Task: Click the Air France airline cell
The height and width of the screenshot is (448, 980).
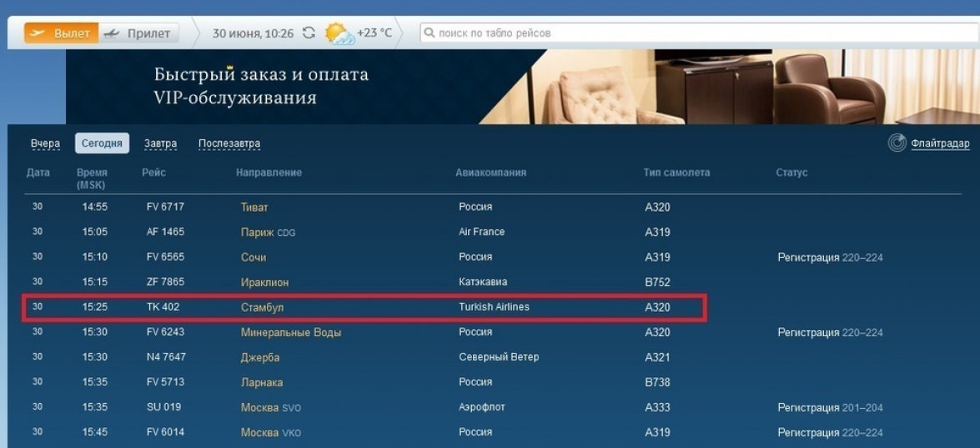Action: click(482, 232)
